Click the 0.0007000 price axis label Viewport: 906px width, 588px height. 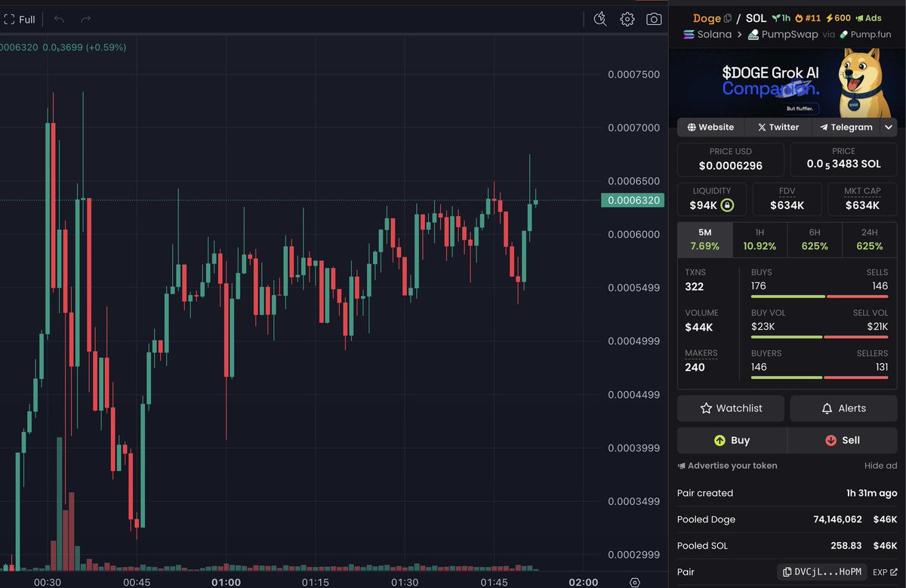(x=633, y=128)
